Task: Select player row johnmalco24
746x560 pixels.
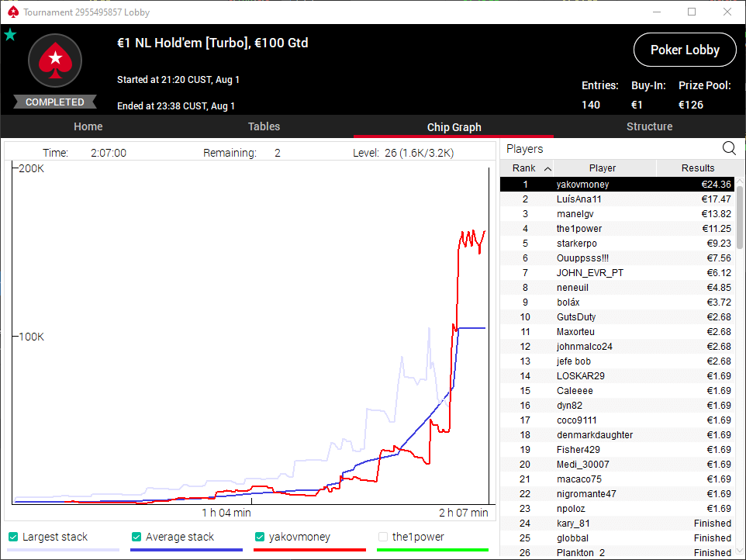Action: (617, 347)
